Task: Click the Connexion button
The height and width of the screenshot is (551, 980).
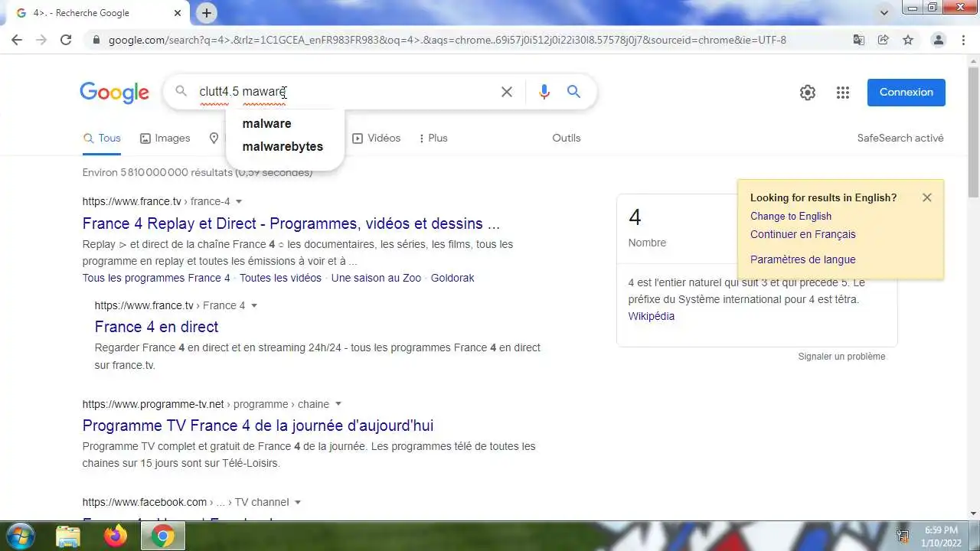Action: pos(906,92)
